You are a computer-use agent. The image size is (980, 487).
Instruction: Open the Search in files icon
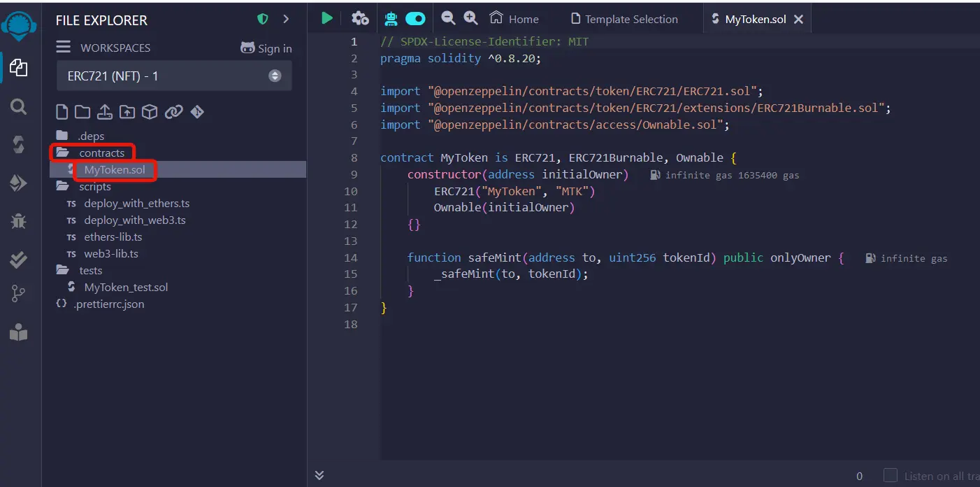click(x=19, y=106)
